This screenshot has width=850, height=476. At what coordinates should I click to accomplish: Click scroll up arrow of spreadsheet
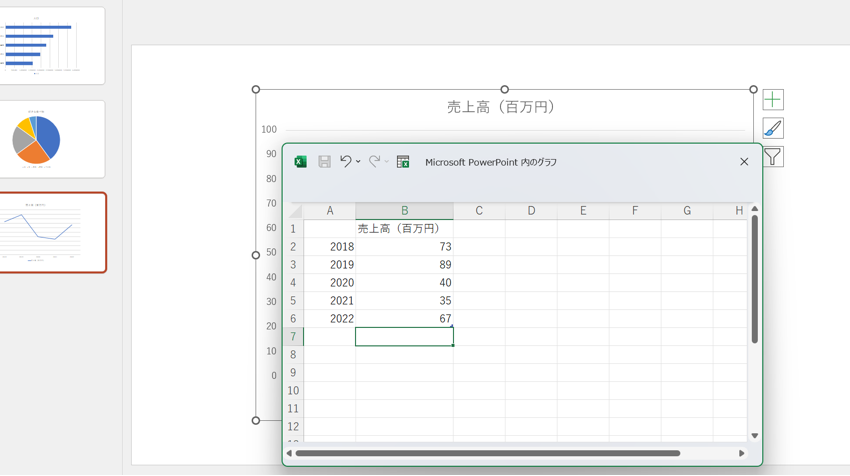click(x=755, y=209)
